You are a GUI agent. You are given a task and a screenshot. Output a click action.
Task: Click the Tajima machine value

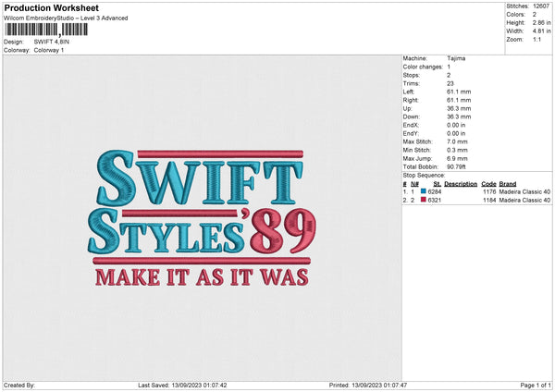[456, 57]
